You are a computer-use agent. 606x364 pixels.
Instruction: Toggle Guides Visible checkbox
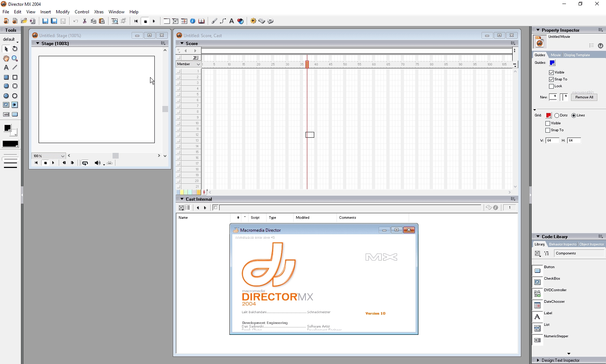551,72
